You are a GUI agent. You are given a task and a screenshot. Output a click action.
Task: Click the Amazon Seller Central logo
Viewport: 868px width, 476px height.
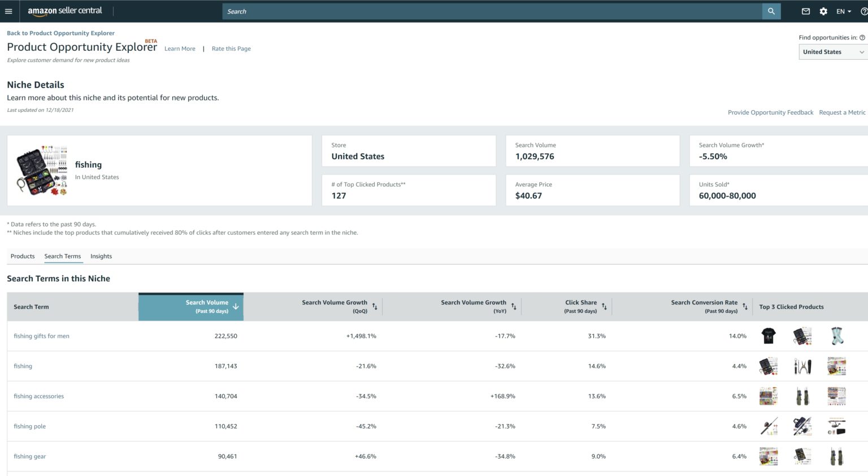pyautogui.click(x=65, y=11)
